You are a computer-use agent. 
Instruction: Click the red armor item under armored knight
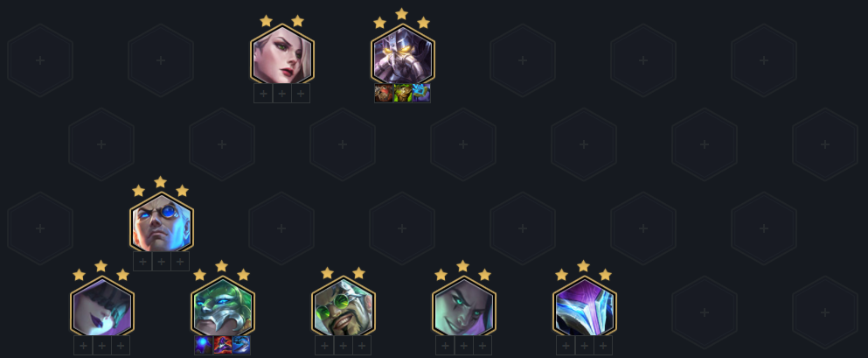(384, 93)
